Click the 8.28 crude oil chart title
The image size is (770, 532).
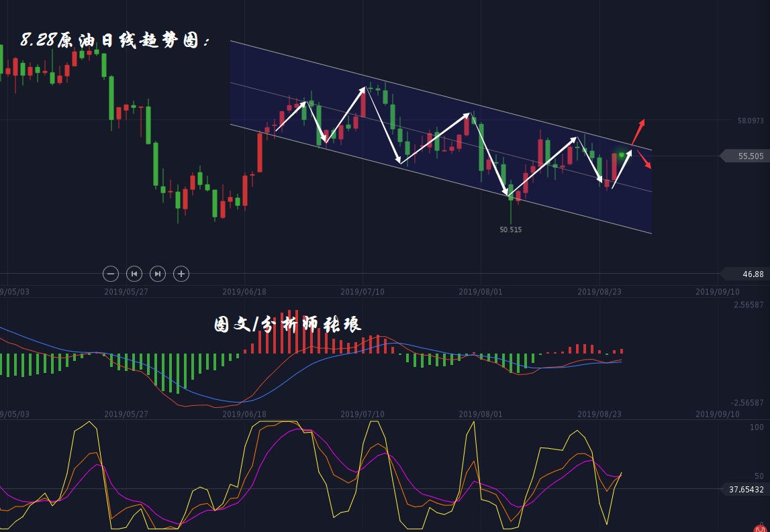pyautogui.click(x=115, y=41)
